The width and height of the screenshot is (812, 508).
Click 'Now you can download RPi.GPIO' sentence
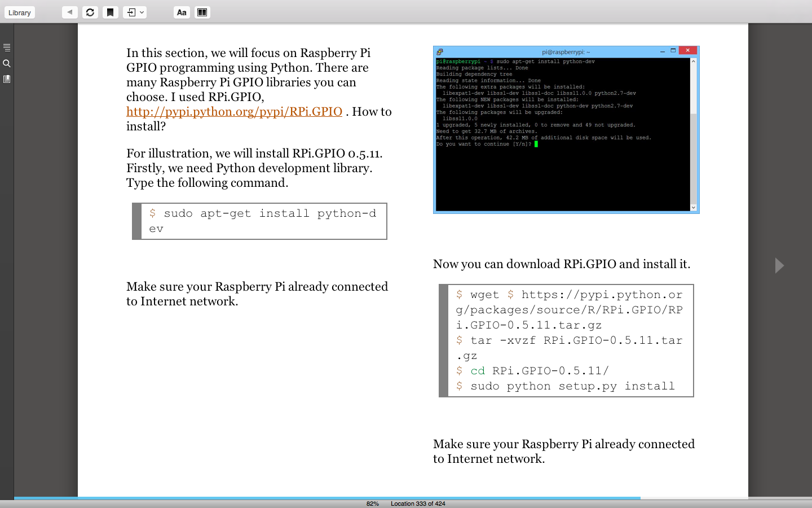tap(562, 264)
